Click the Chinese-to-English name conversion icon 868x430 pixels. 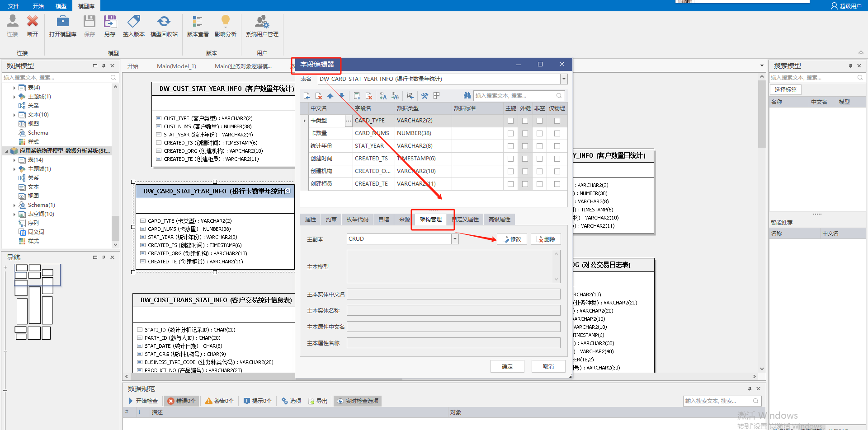(x=383, y=96)
